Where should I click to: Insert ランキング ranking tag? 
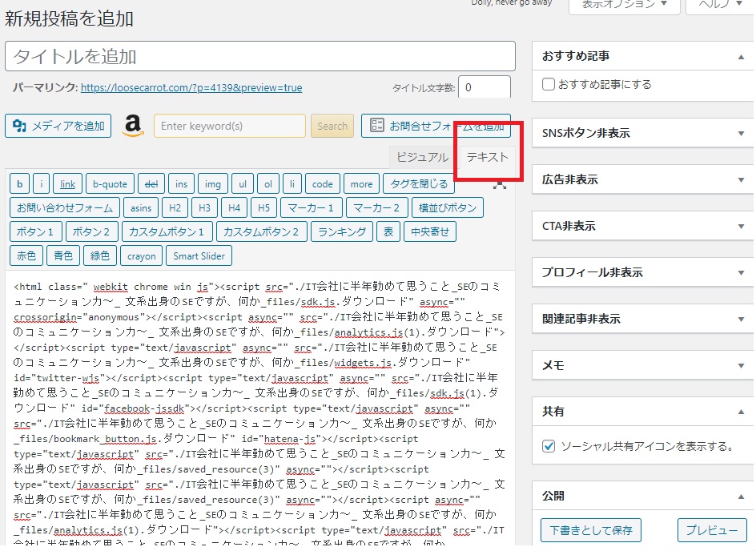coord(342,232)
